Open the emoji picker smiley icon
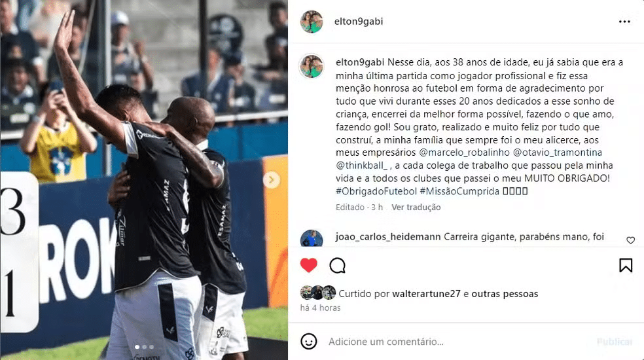The height and width of the screenshot is (360, 644). pos(308,341)
